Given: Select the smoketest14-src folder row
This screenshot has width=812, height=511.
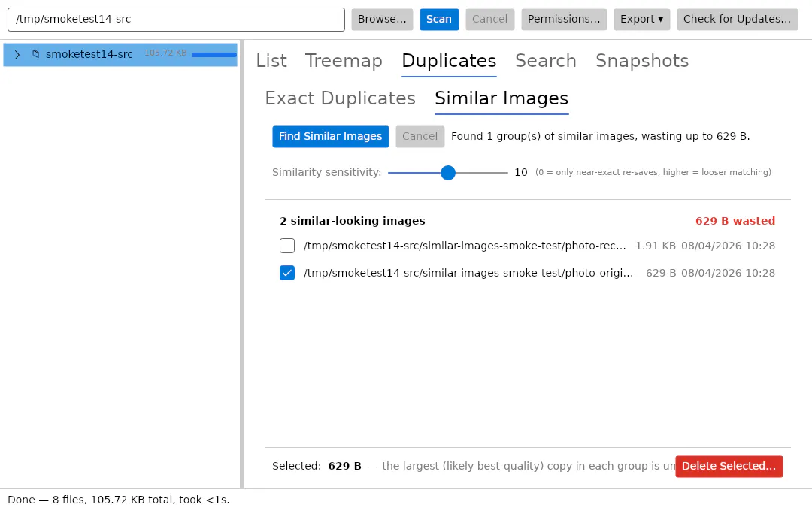Looking at the screenshot, I should click(x=120, y=54).
